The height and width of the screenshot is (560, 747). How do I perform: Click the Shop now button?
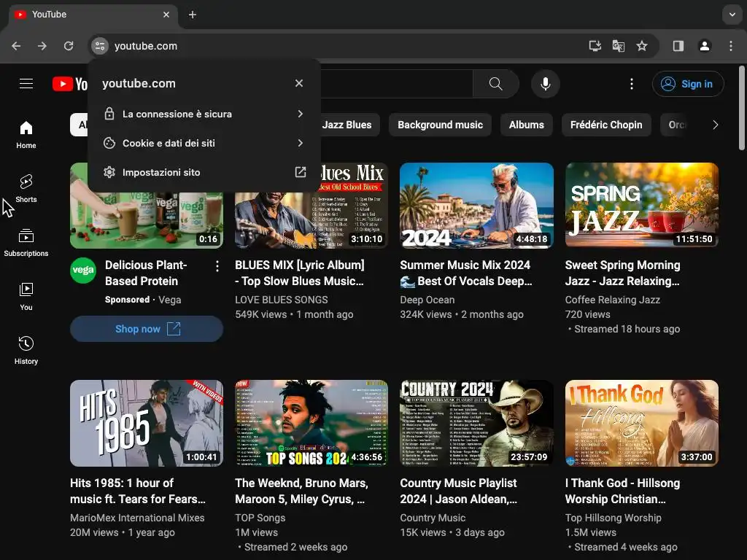pos(147,329)
